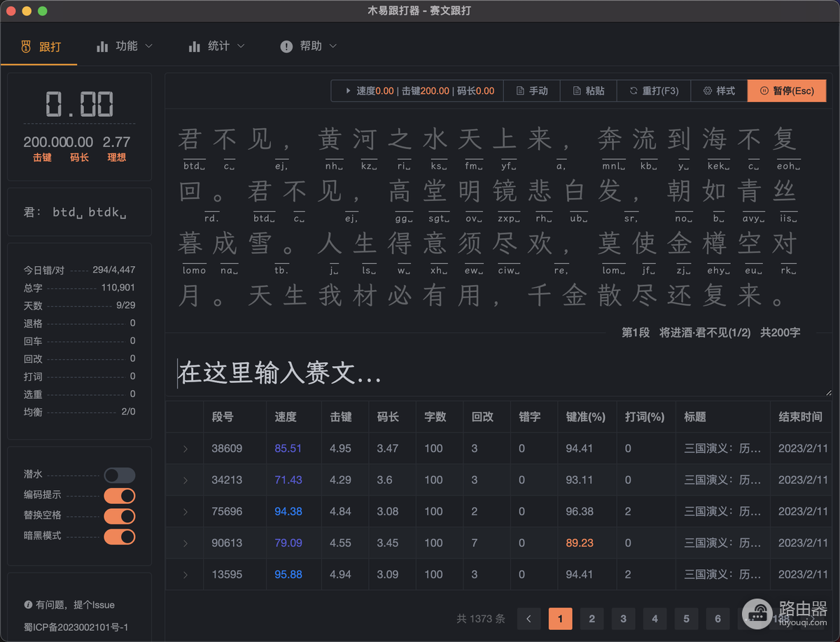Go to the previous results page

point(529,619)
